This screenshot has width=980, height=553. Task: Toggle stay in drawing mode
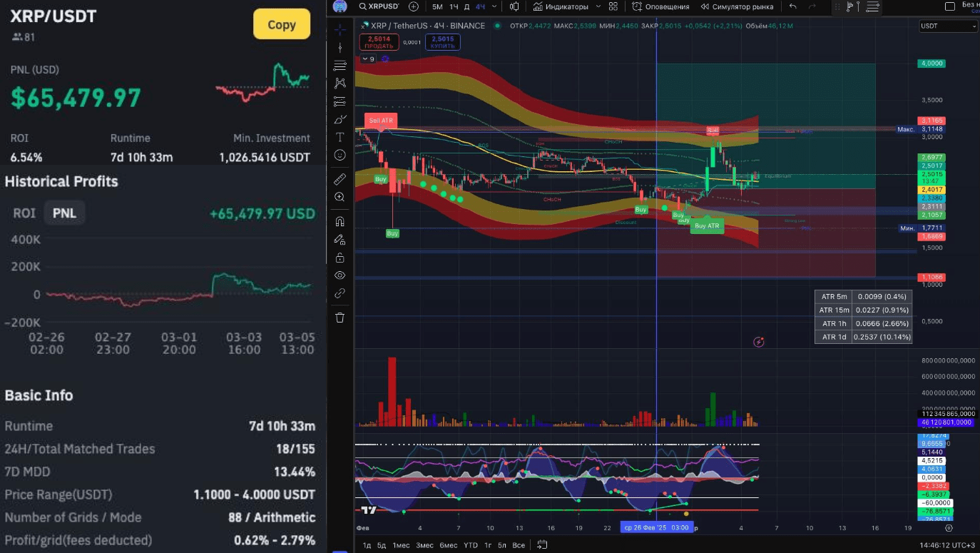340,239
